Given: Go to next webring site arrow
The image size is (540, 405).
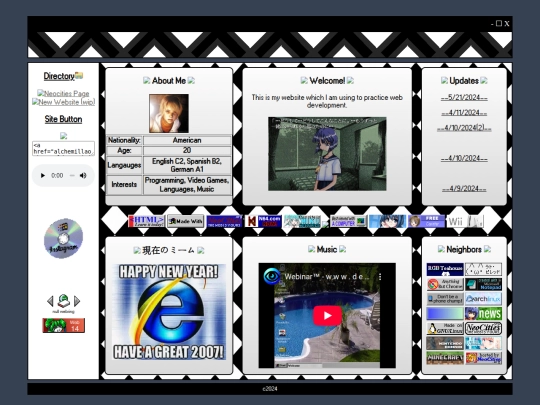Looking at the screenshot, I should 77,301.
